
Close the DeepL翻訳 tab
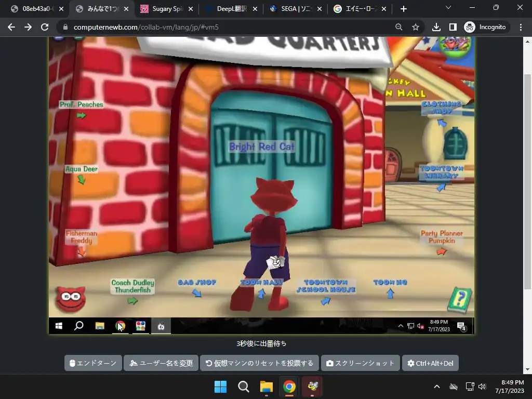click(x=255, y=9)
